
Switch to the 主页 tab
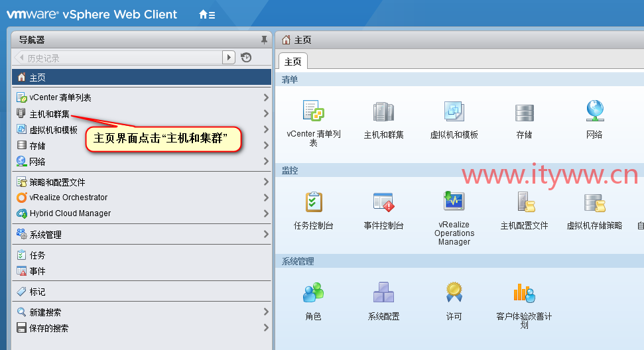pyautogui.click(x=293, y=62)
